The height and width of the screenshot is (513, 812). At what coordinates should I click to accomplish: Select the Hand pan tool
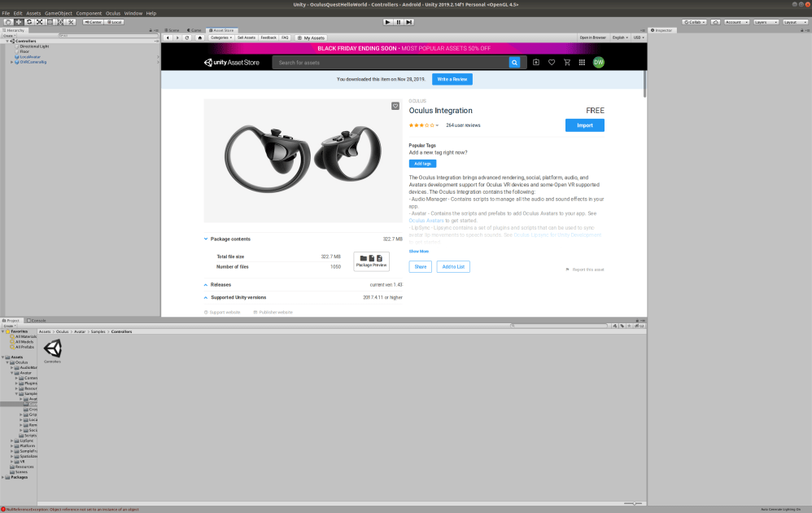[x=9, y=22]
